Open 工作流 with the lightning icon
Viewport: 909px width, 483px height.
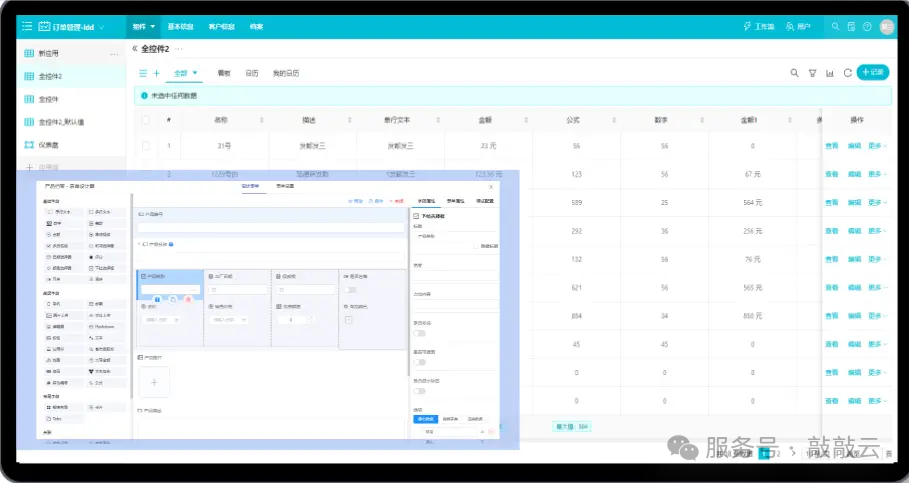(759, 27)
